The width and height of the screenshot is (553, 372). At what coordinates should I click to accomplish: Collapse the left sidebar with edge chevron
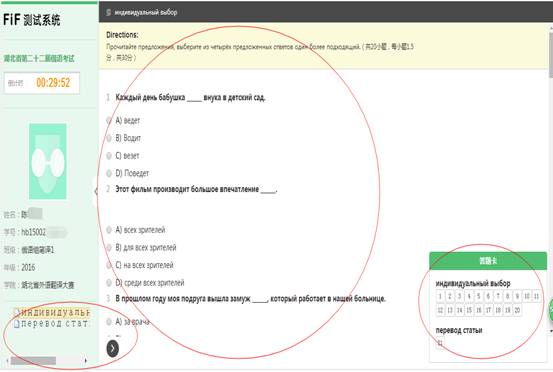click(96, 191)
